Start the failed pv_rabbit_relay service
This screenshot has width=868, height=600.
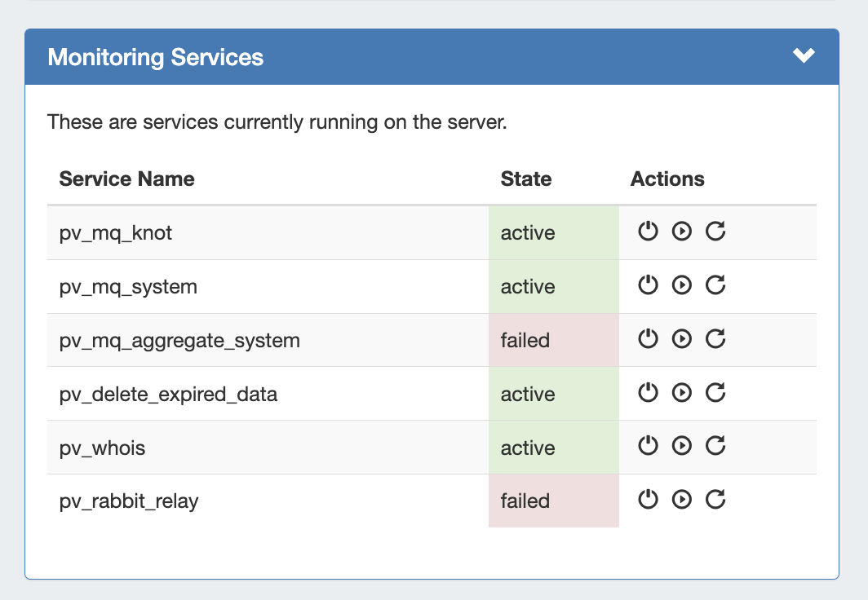coord(681,500)
